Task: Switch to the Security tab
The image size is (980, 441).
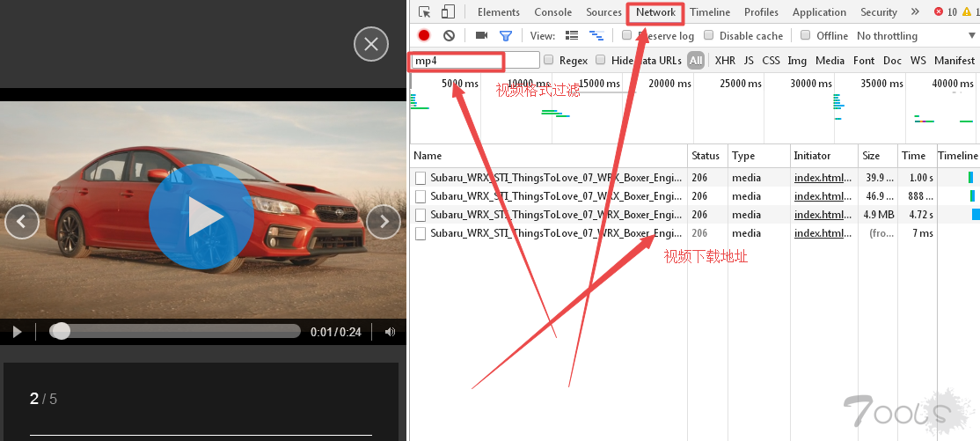Action: 878,12
